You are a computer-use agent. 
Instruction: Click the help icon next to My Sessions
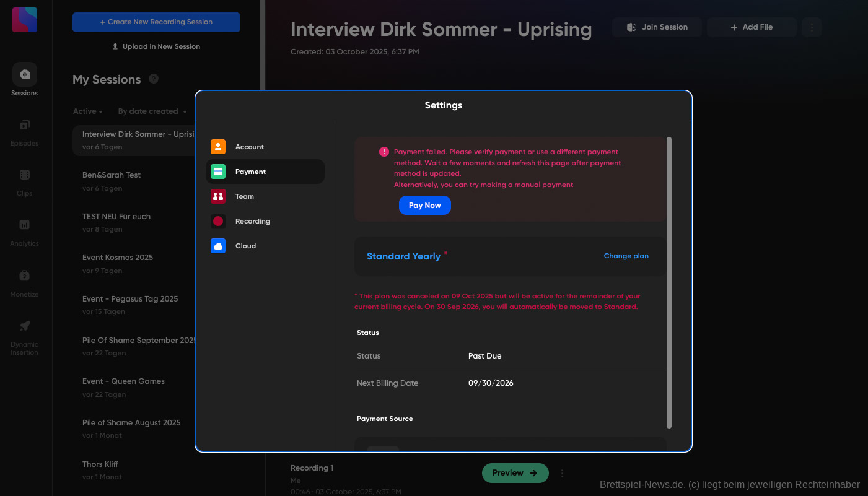(x=153, y=79)
